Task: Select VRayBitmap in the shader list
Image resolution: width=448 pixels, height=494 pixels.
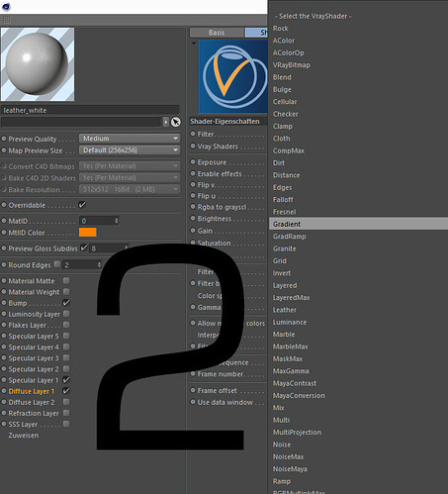Action: [292, 65]
